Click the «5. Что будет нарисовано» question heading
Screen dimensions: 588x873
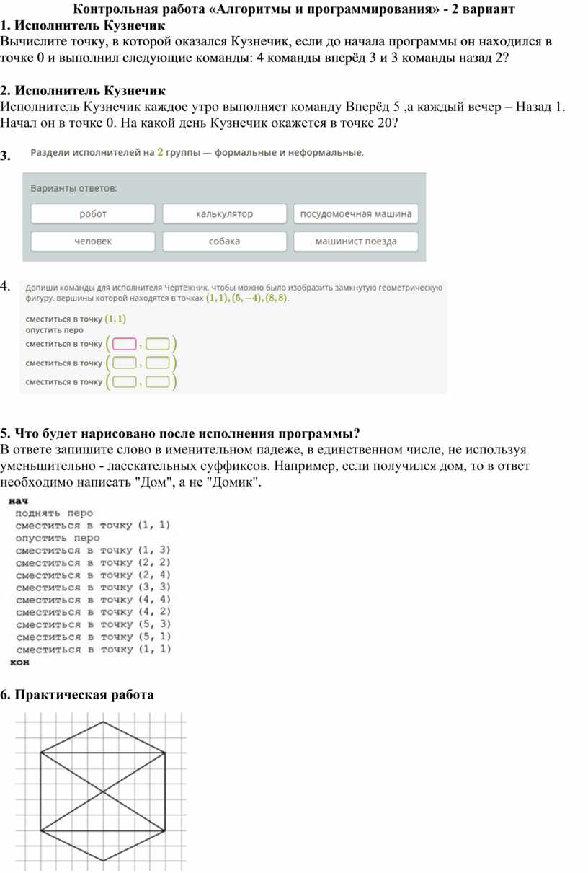click(x=180, y=433)
